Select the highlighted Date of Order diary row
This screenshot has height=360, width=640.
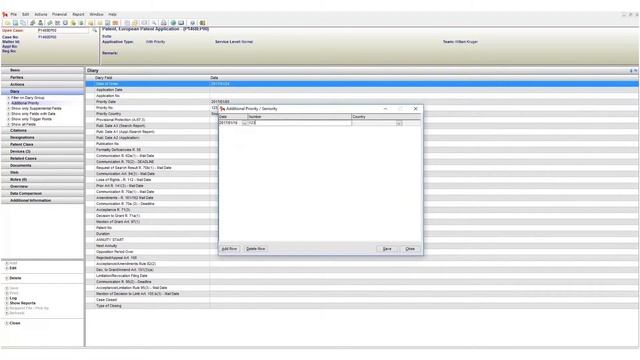(x=362, y=84)
